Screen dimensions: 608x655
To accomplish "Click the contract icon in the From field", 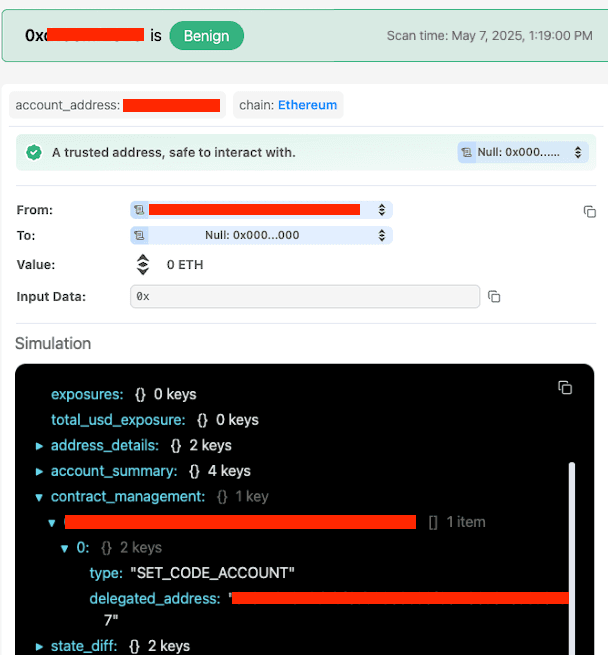I will pos(139,210).
